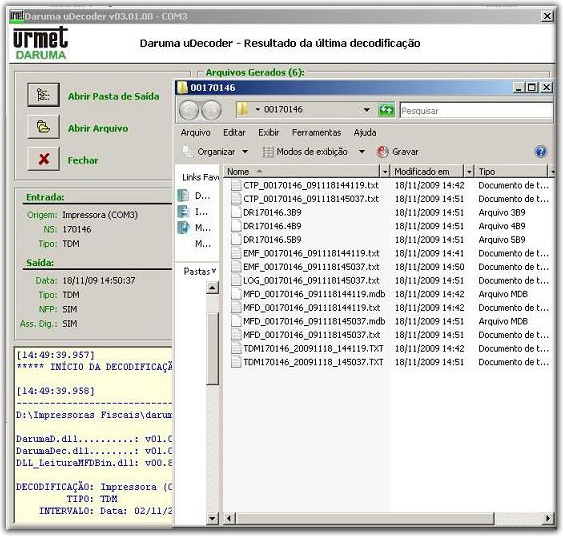Click the music favorite link icon M...
Image resolution: width=563 pixels, height=536 pixels.
coord(183,227)
